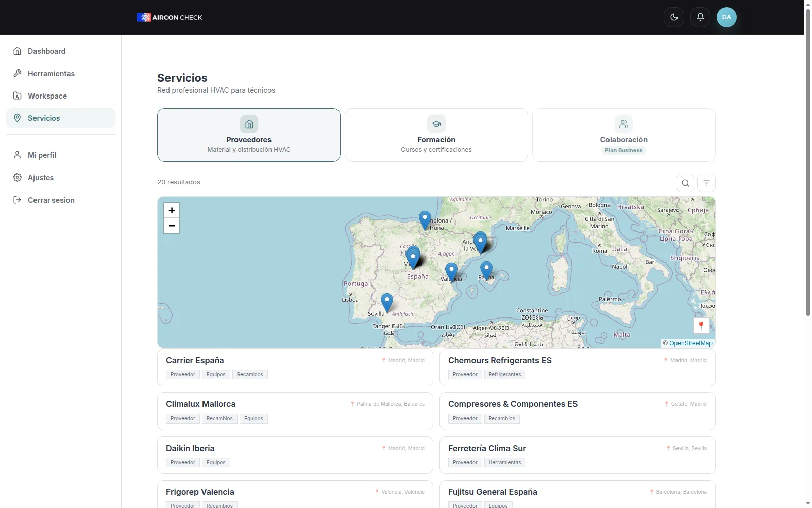Screen dimensions: 812x508
Task: Click the Aircon Check logo
Action: click(170, 17)
